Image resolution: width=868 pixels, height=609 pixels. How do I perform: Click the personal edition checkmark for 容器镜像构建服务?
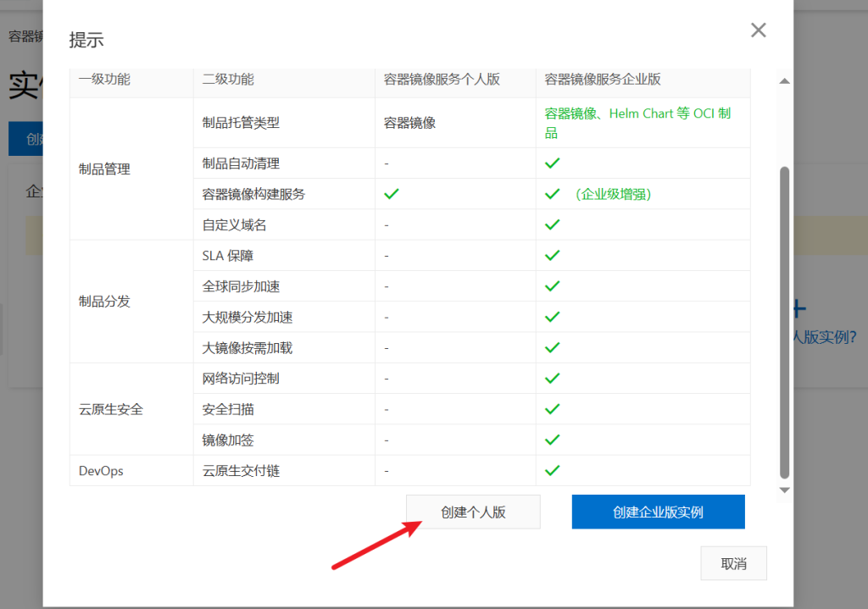(391, 194)
